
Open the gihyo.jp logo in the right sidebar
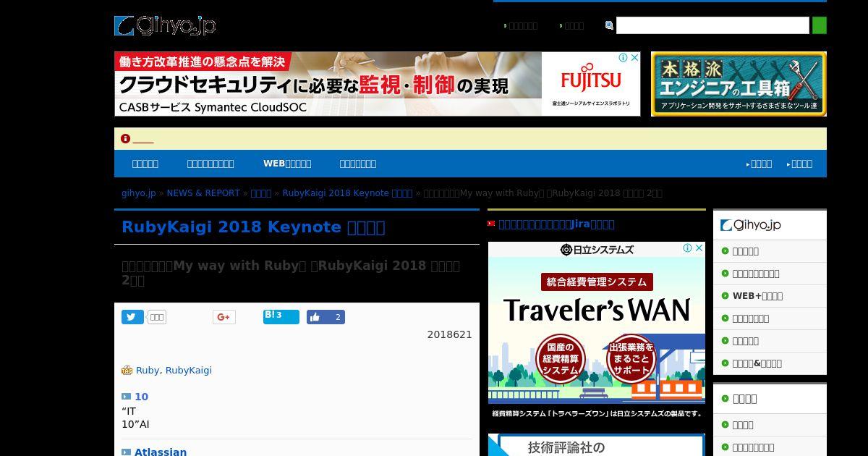click(x=751, y=225)
